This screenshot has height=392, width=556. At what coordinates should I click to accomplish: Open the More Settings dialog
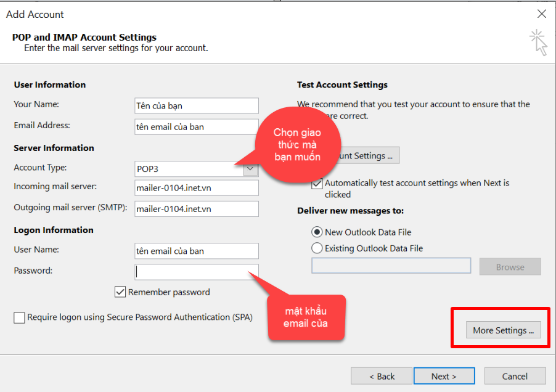[503, 330]
